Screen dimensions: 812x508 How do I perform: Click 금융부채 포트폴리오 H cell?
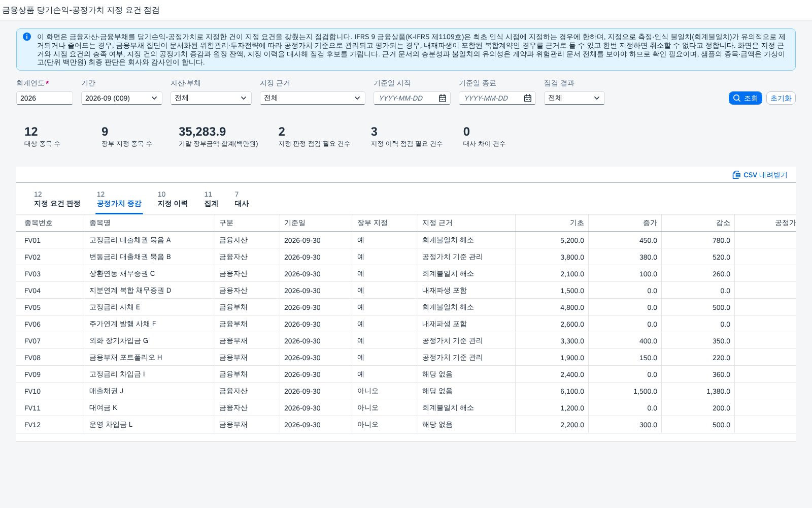[150, 358]
